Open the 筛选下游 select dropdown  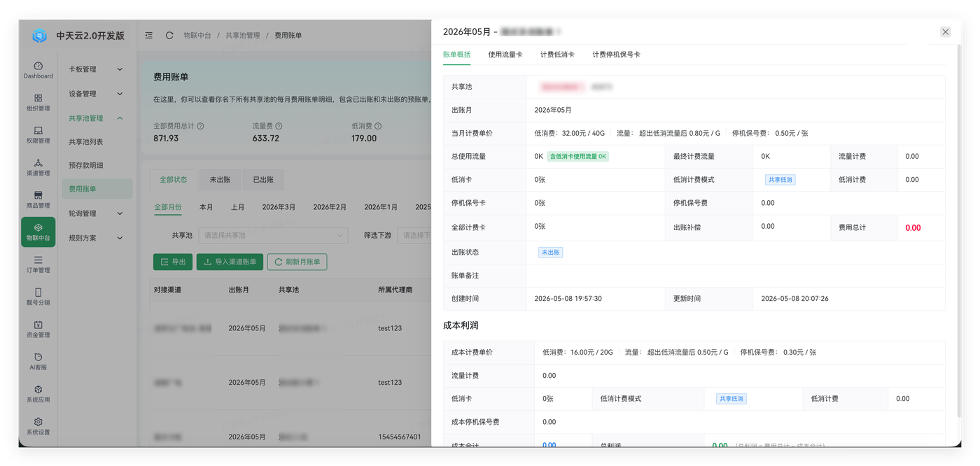coord(414,235)
